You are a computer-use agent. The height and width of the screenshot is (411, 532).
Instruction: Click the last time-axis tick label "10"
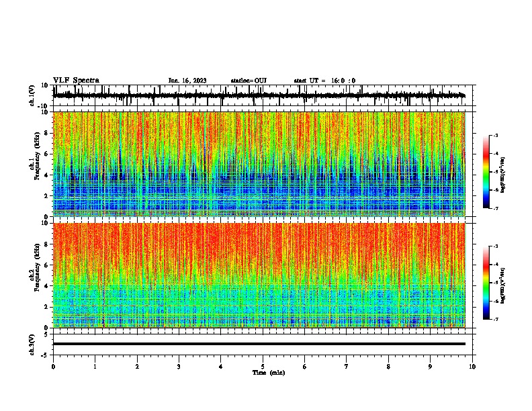(472, 367)
